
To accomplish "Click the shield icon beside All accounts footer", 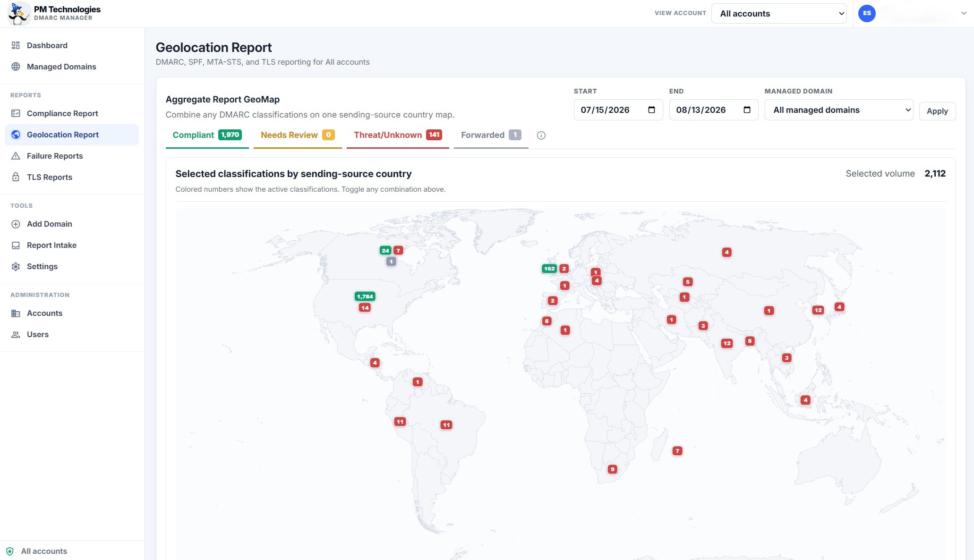I will (x=10, y=551).
